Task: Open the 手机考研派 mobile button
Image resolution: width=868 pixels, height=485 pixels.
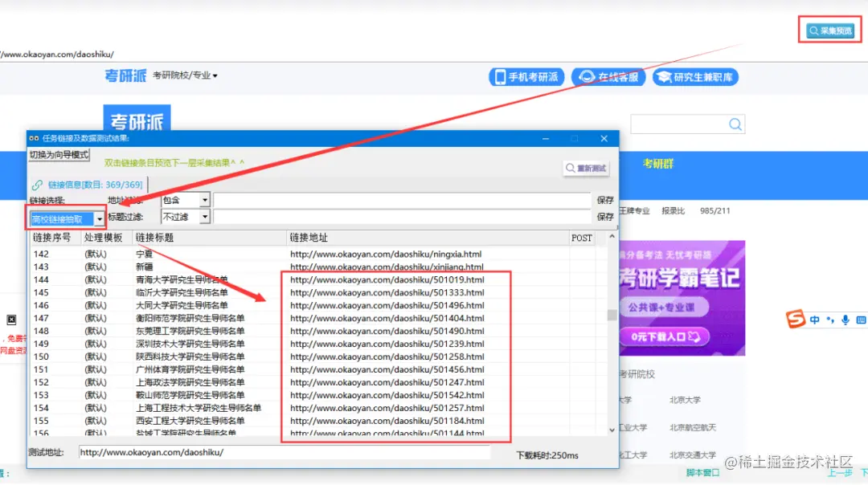Action: click(526, 77)
